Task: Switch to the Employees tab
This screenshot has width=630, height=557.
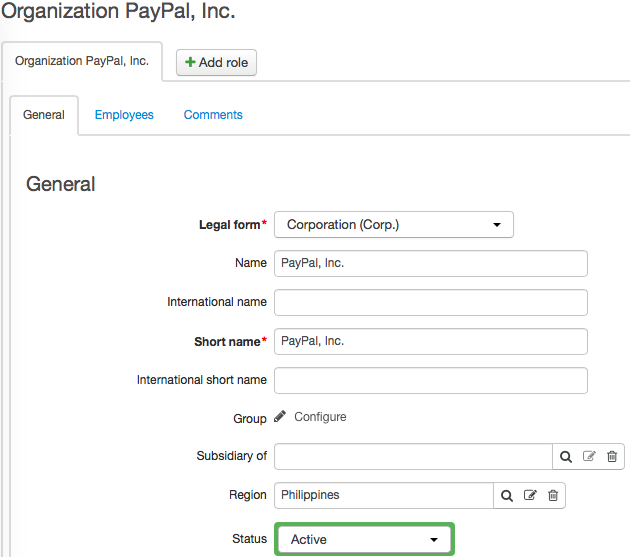Action: [124, 115]
